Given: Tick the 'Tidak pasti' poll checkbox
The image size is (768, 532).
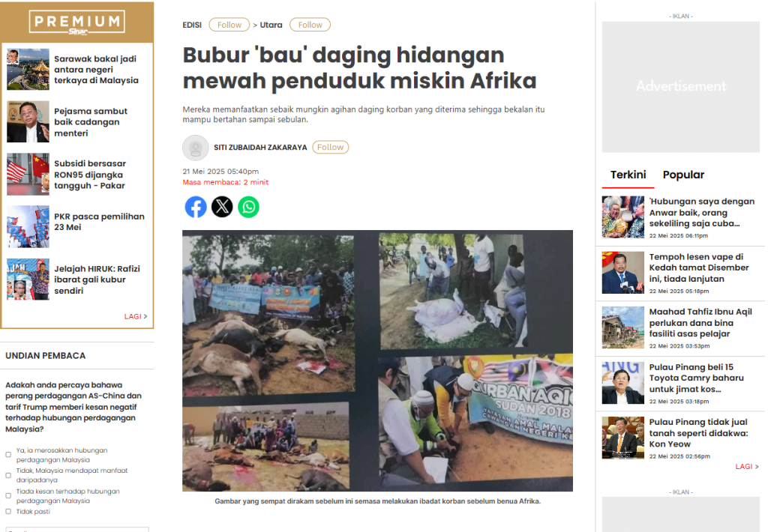Looking at the screenshot, I should (8, 512).
